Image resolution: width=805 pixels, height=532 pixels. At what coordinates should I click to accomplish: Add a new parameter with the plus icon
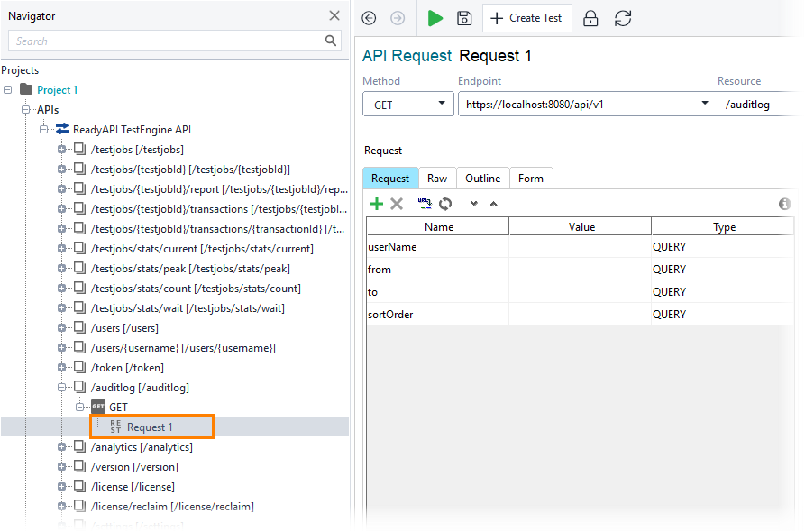377,204
